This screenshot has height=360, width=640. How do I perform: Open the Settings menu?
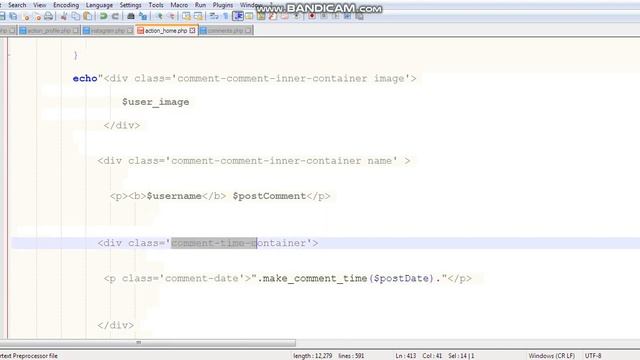tap(131, 5)
